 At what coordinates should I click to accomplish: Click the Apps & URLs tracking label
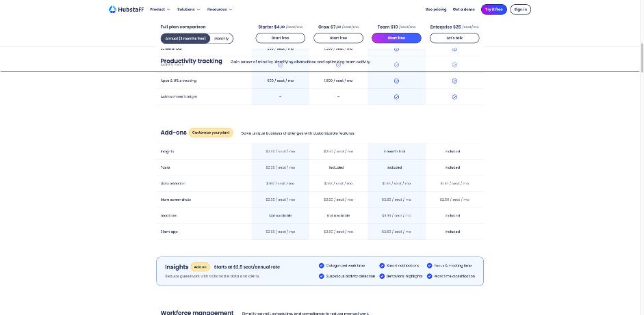tap(178, 81)
